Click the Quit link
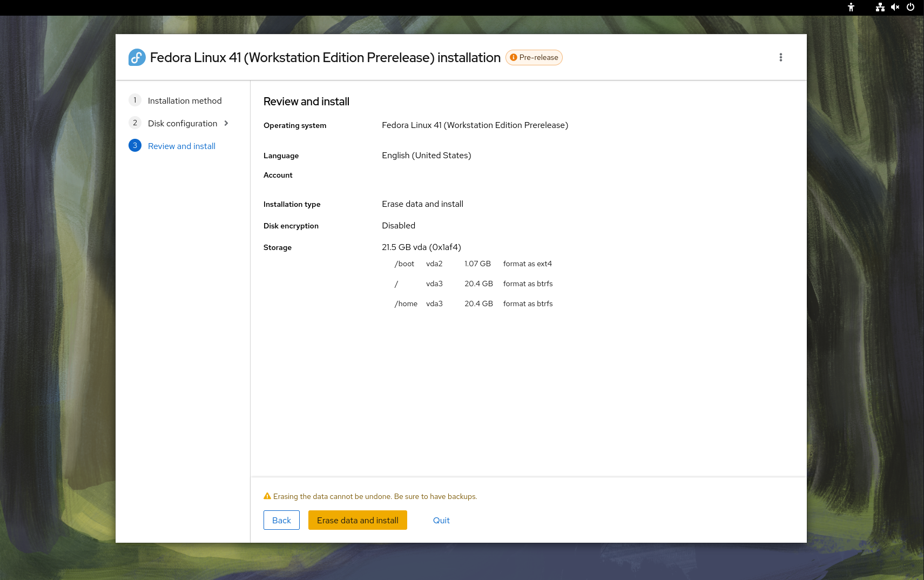 (441, 520)
